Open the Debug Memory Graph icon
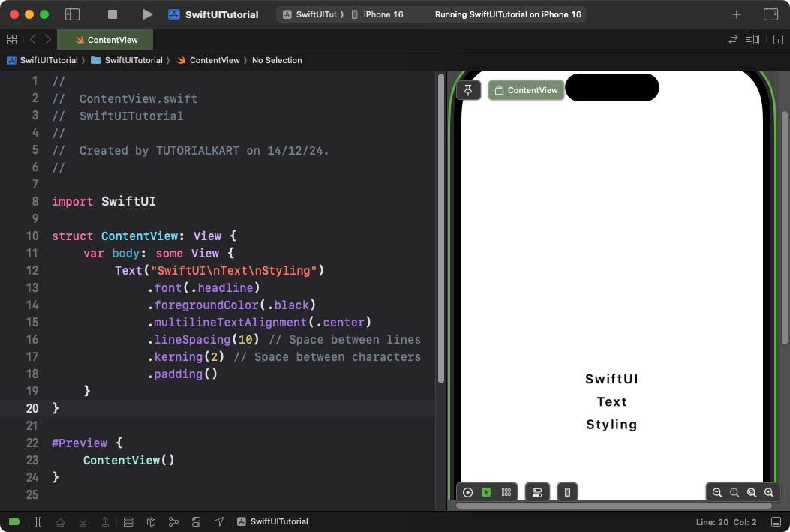 [173, 522]
